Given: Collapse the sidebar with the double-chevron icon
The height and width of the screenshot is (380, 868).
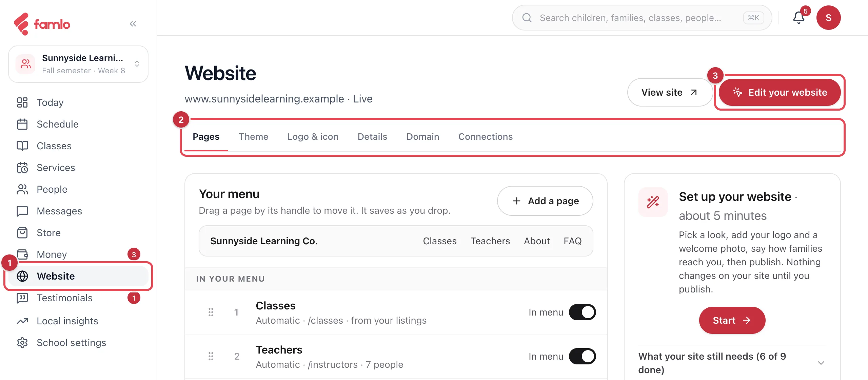Looking at the screenshot, I should point(133,24).
